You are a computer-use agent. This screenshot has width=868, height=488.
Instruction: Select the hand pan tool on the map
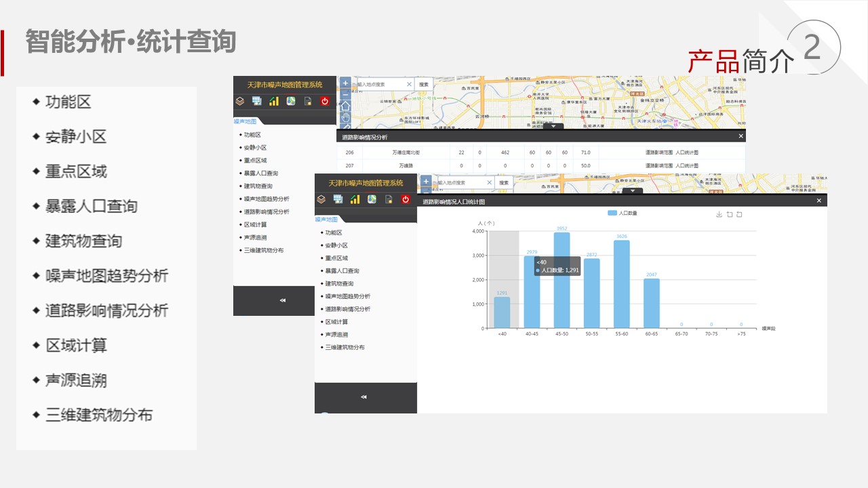click(x=345, y=117)
